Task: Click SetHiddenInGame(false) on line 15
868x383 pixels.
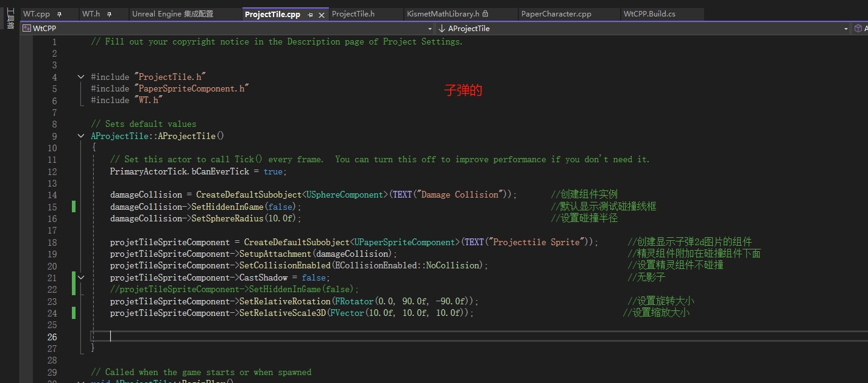Action: [x=244, y=207]
